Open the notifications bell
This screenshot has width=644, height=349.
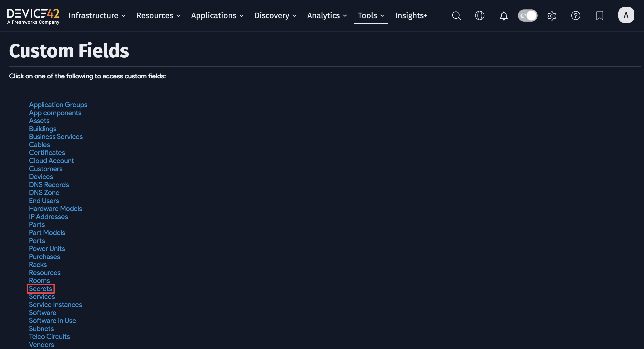(x=504, y=16)
